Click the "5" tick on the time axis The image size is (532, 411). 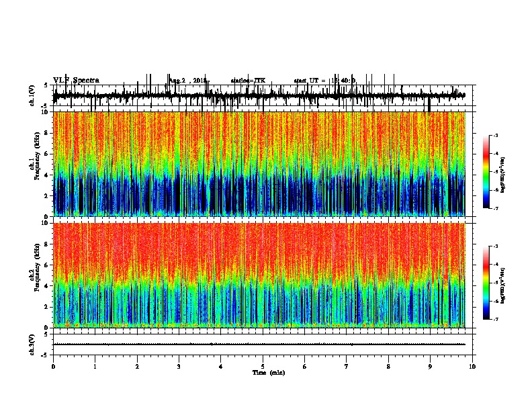tap(263, 367)
